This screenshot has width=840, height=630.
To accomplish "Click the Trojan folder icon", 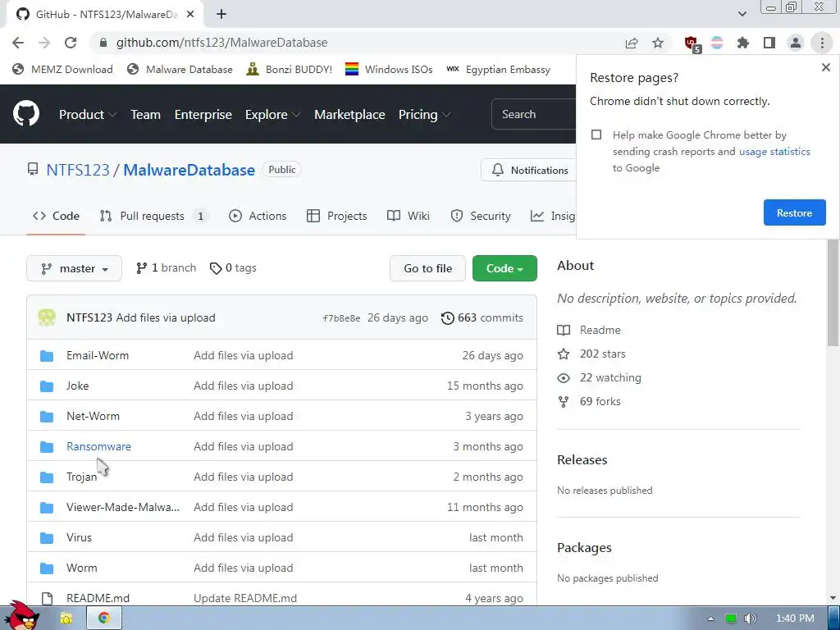I will (47, 477).
